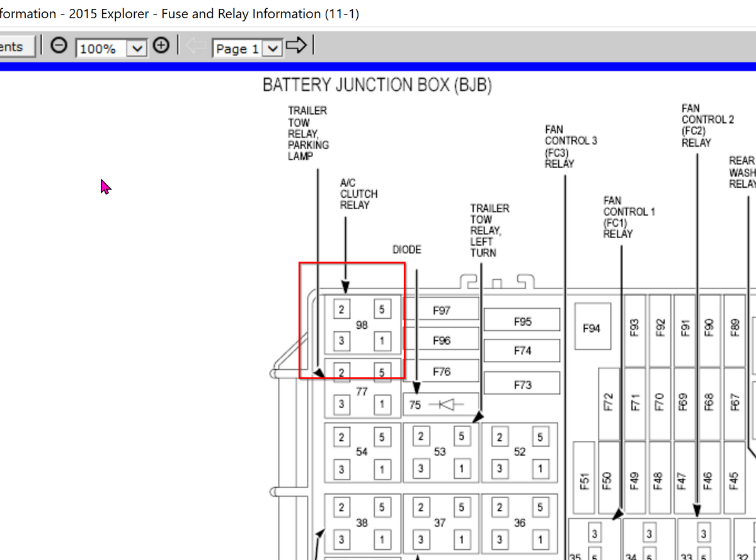Click the zoom out minus icon
Image resolution: width=756 pixels, height=560 pixels.
[x=59, y=46]
